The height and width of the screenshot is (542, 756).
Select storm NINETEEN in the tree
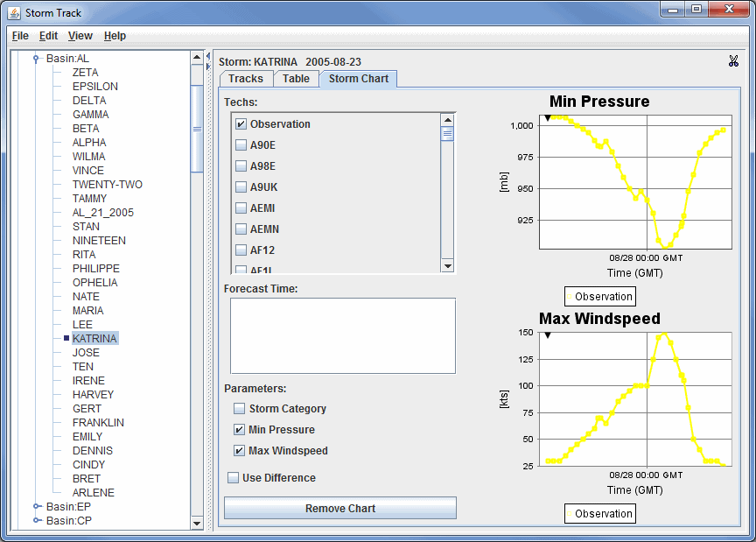pos(99,240)
